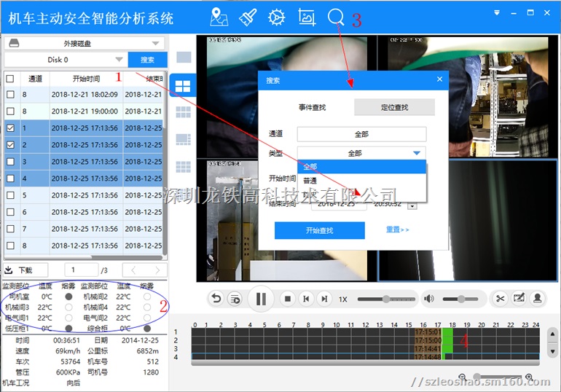Click the end date field 2018-12-25
The image size is (561, 392).
(339, 205)
